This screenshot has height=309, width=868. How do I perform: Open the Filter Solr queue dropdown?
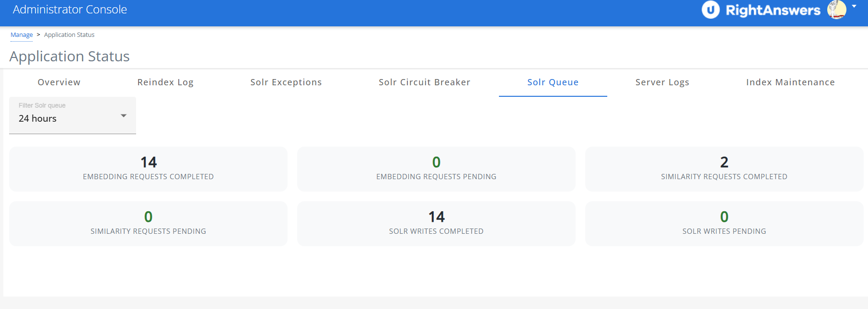tap(72, 115)
